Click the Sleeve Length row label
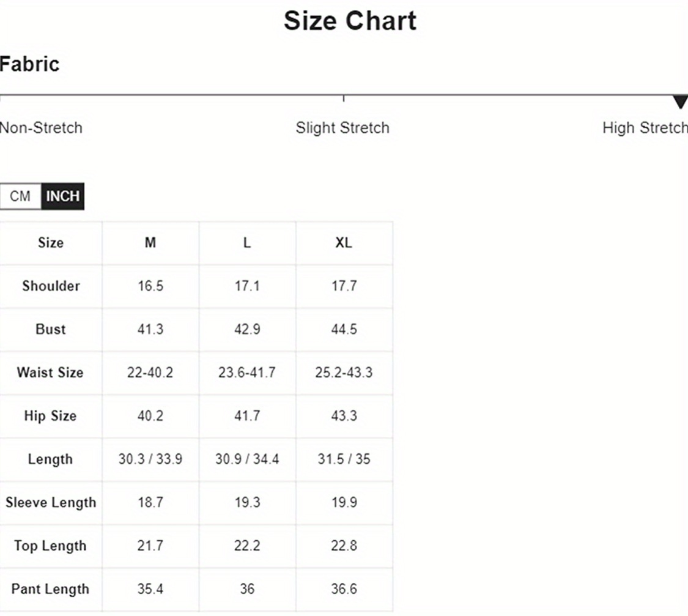688x616 pixels. tap(51, 502)
